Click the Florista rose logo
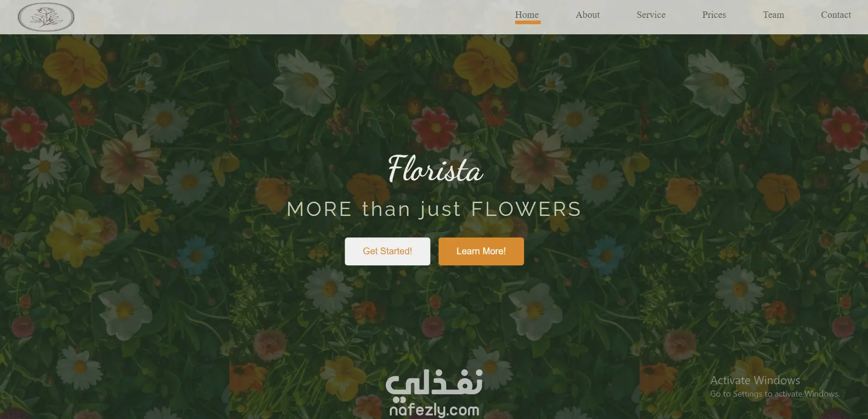The width and height of the screenshot is (868, 419). (46, 17)
